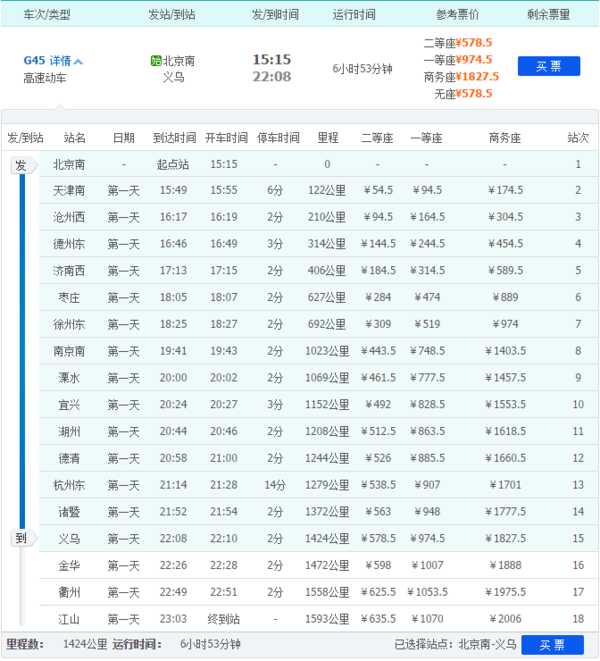Click the G45 train number link

34,61
